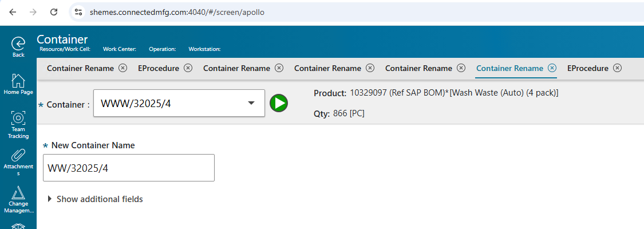
Task: Open the Container dropdown arrow
Action: point(251,103)
